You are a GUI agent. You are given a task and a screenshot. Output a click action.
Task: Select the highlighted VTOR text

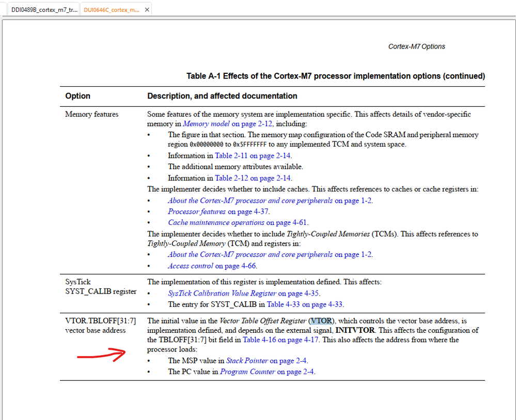point(320,320)
